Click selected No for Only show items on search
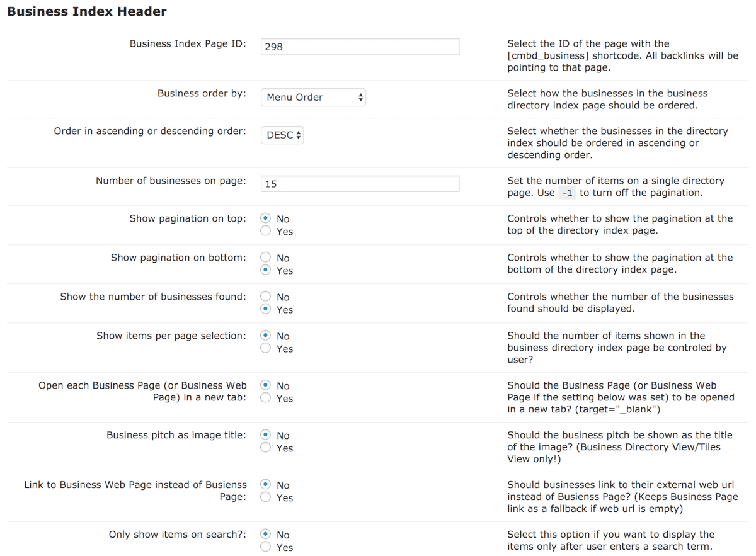756x556 pixels. [266, 535]
